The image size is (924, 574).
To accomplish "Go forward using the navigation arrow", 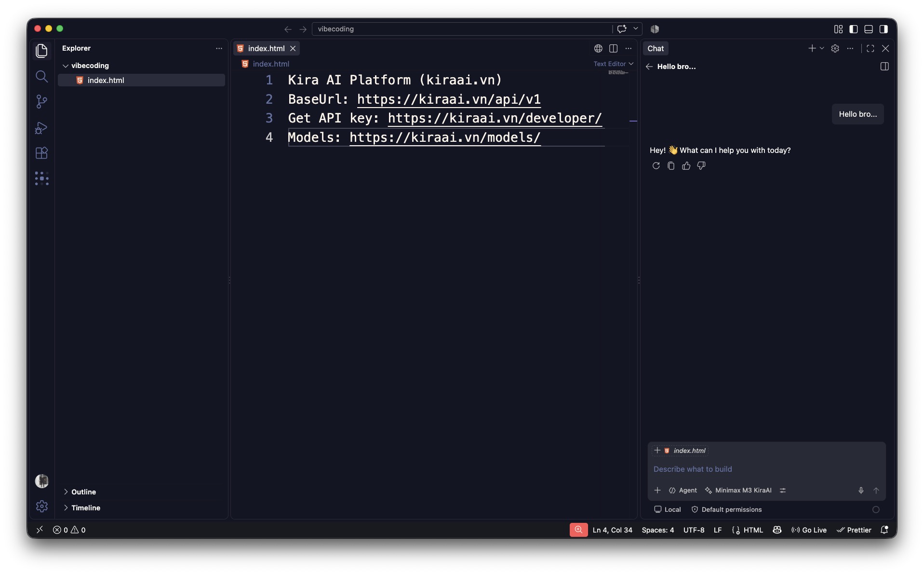I will pos(303,29).
